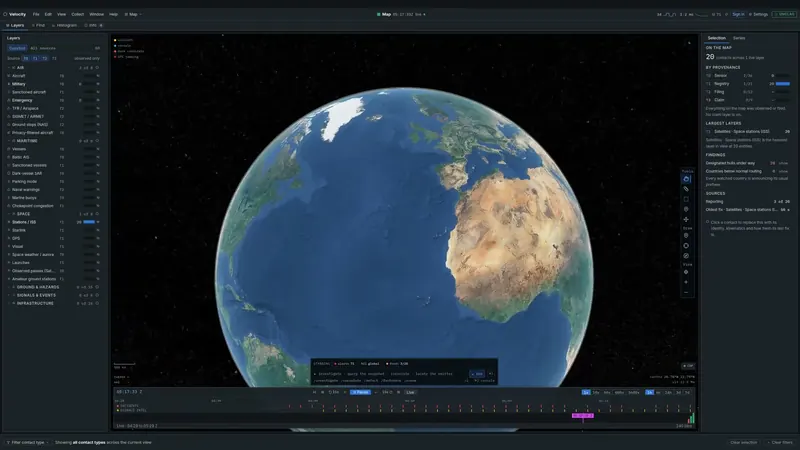Open the View menu
This screenshot has width=800, height=450.
tap(61, 14)
